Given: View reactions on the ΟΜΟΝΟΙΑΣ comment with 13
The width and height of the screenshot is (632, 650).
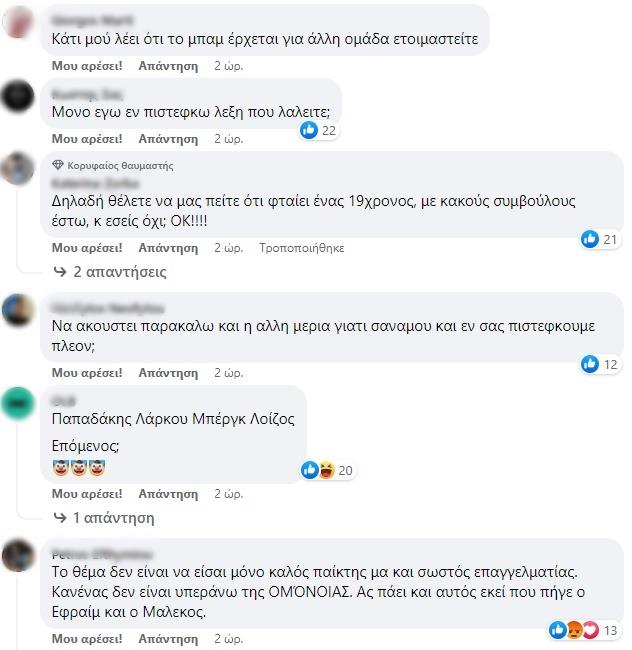Looking at the screenshot, I should point(584,630).
